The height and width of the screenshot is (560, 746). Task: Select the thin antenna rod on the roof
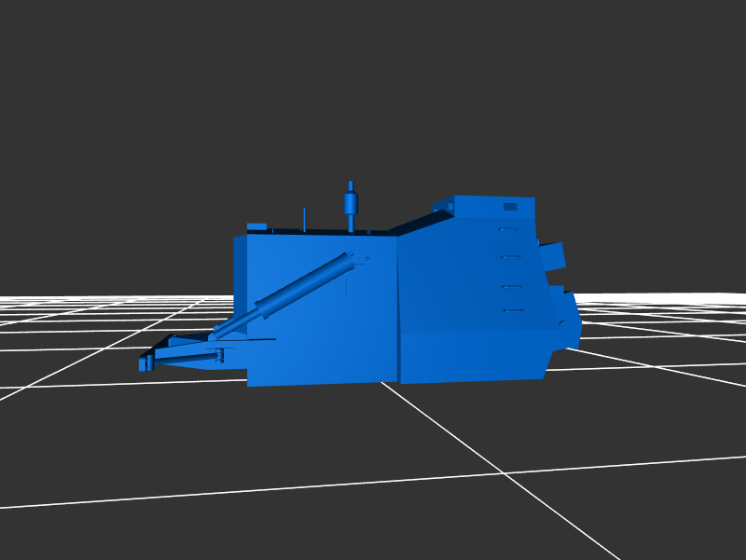(304, 220)
